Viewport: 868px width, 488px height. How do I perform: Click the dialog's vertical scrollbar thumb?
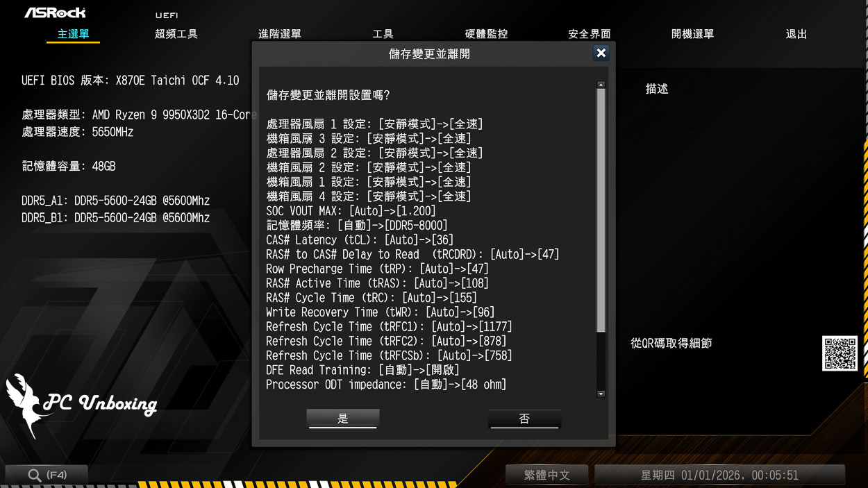(x=601, y=208)
